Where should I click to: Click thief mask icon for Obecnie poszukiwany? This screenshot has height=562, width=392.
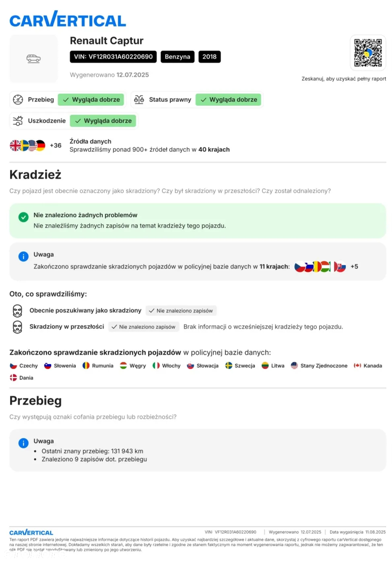[x=17, y=311]
